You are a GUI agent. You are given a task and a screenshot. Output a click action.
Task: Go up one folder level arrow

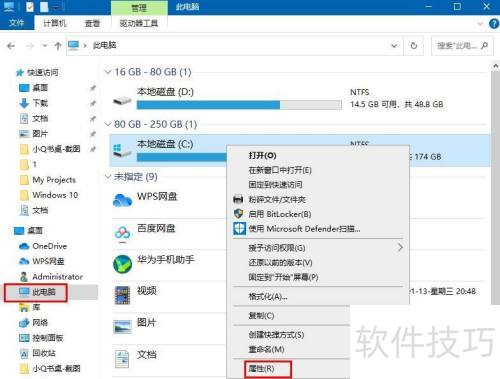click(58, 46)
